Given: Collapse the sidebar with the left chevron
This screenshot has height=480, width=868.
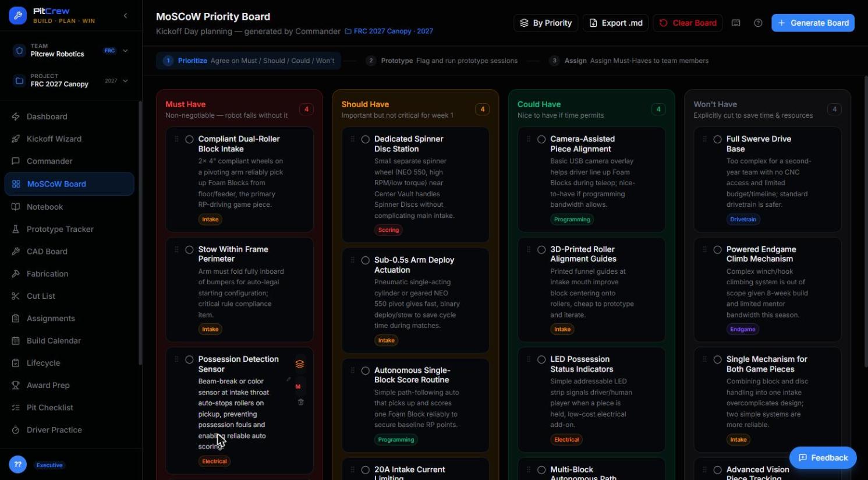Looking at the screenshot, I should tap(125, 16).
